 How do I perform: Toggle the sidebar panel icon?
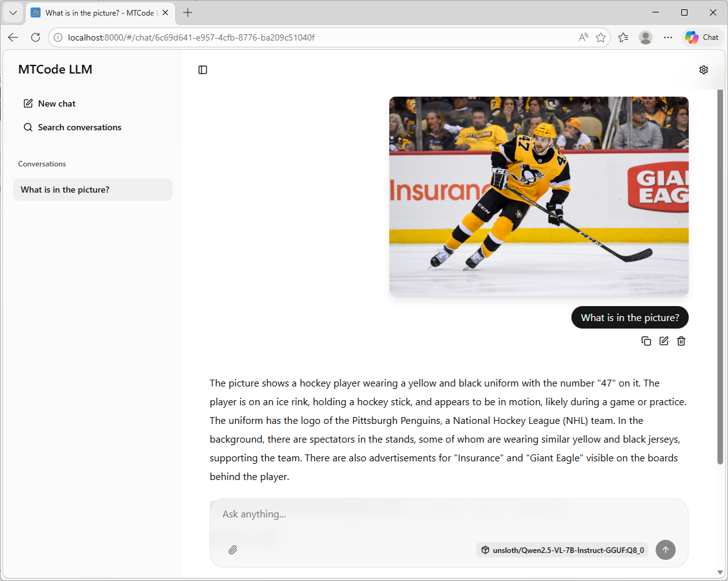(x=202, y=70)
